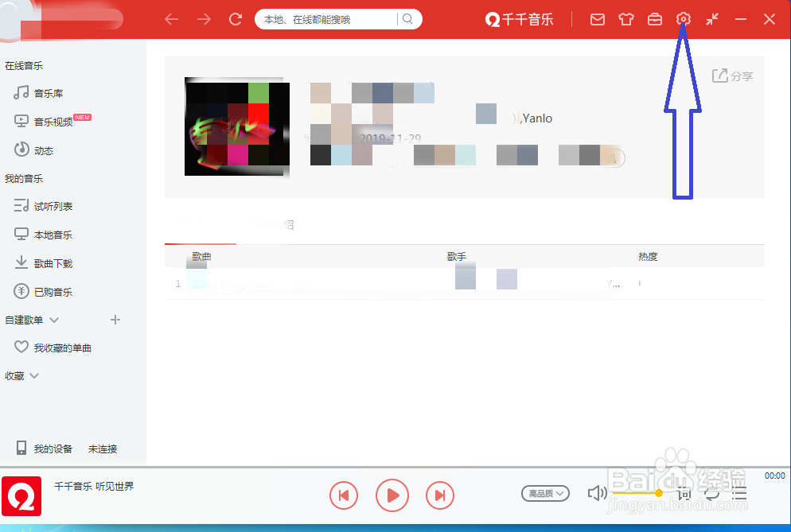Close the player window
Image resolution: width=791 pixels, height=532 pixels.
point(770,20)
